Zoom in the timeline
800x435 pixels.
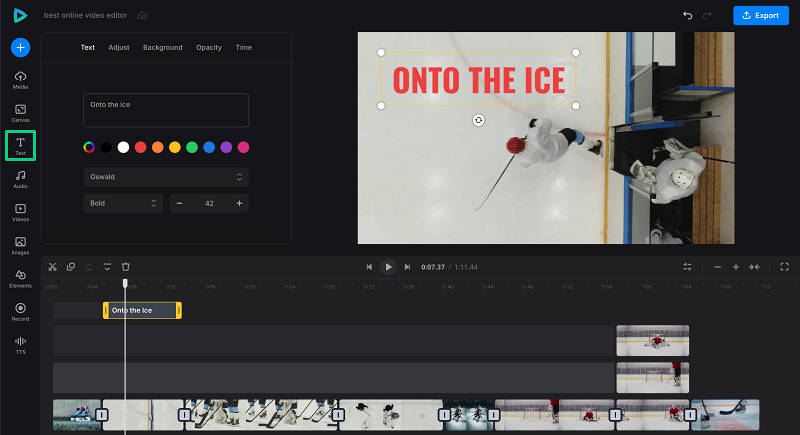click(x=736, y=267)
